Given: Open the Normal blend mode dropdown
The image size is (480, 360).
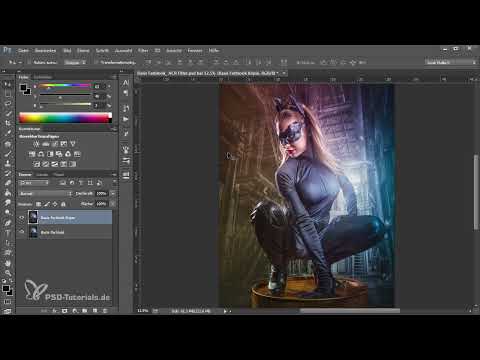Looking at the screenshot, I should tap(46, 193).
